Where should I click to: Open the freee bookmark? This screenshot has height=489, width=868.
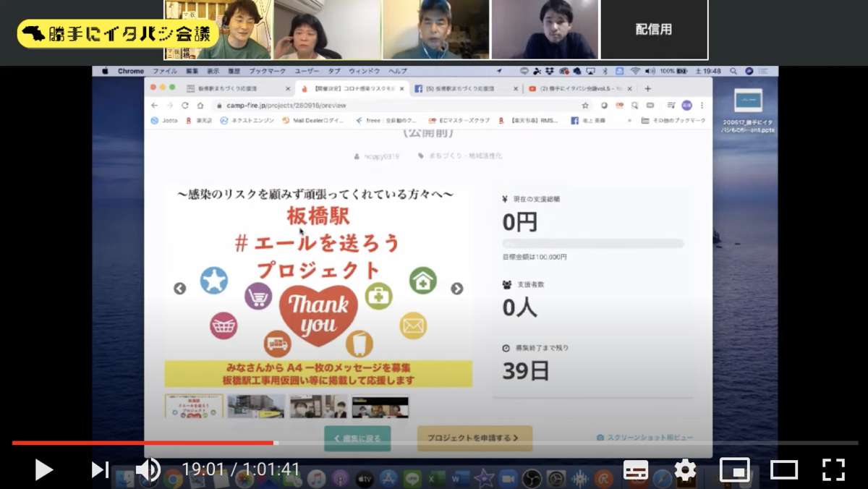coord(386,121)
